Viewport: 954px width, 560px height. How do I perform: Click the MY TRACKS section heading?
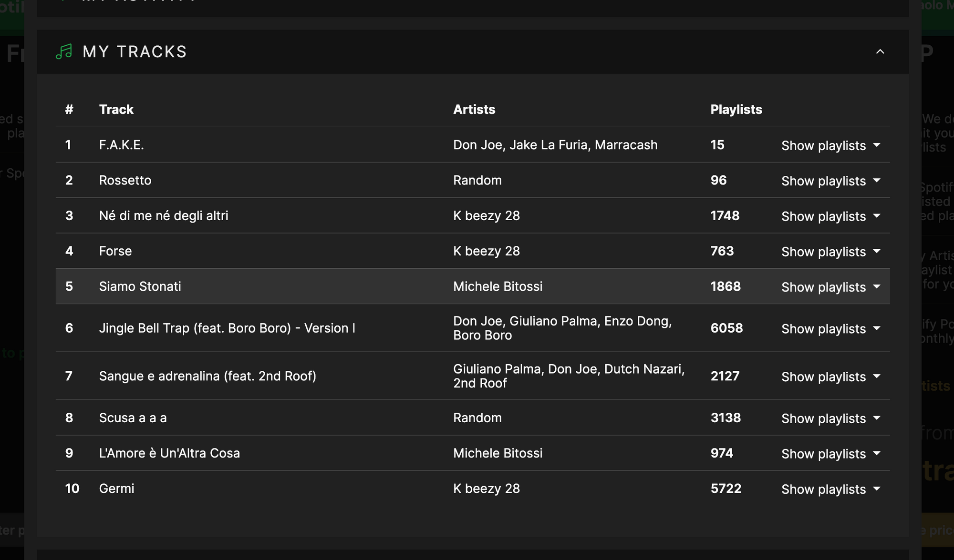click(x=135, y=51)
